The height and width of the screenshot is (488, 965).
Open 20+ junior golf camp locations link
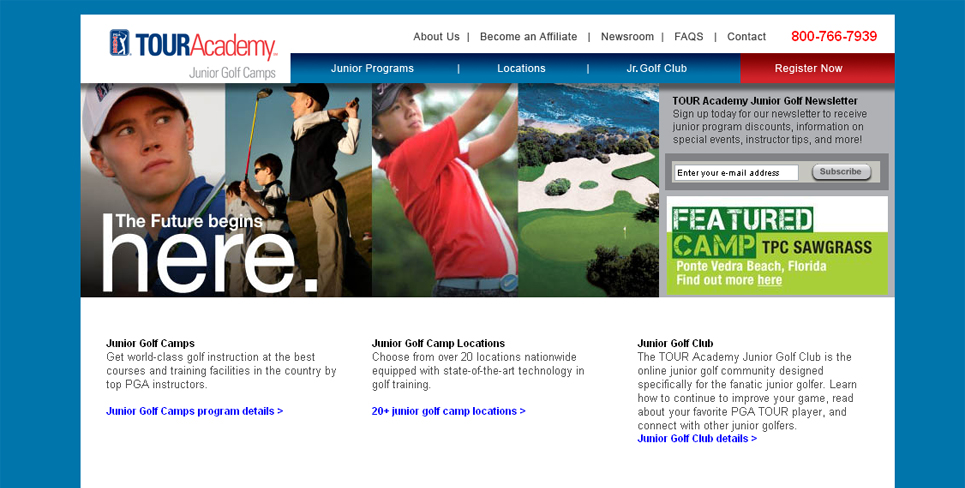[449, 411]
